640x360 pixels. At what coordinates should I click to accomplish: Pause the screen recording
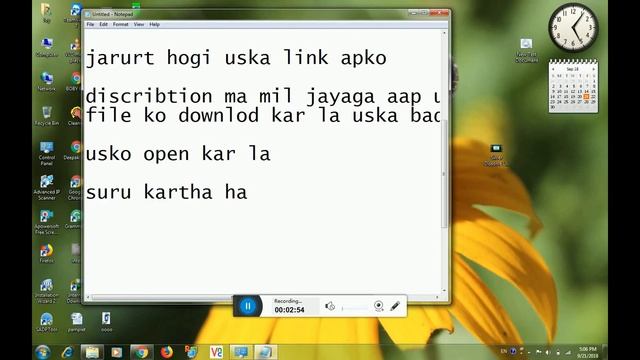248,306
